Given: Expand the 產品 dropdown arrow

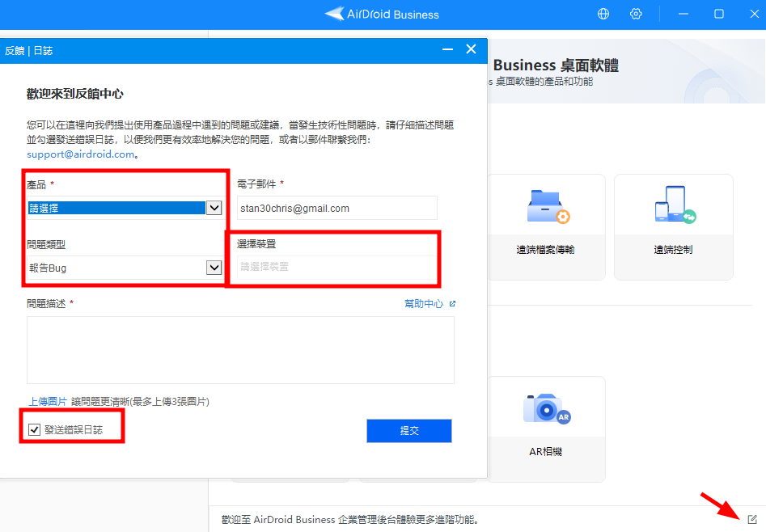Looking at the screenshot, I should 214,208.
